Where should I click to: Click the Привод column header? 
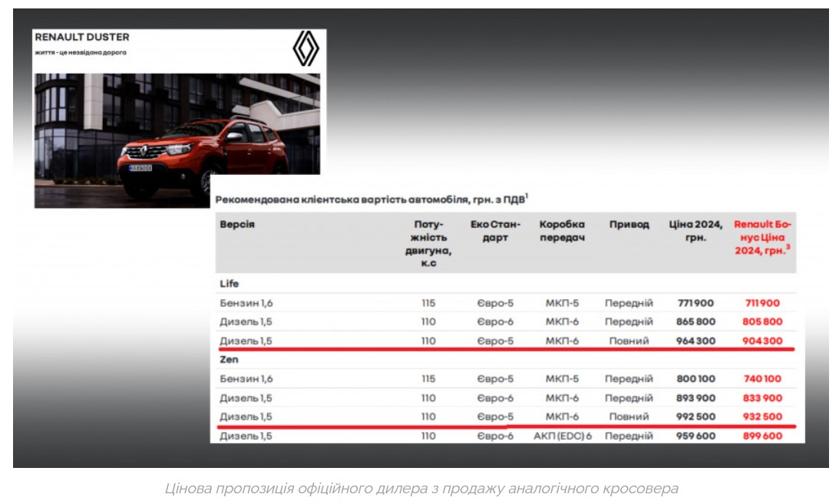[x=629, y=225]
